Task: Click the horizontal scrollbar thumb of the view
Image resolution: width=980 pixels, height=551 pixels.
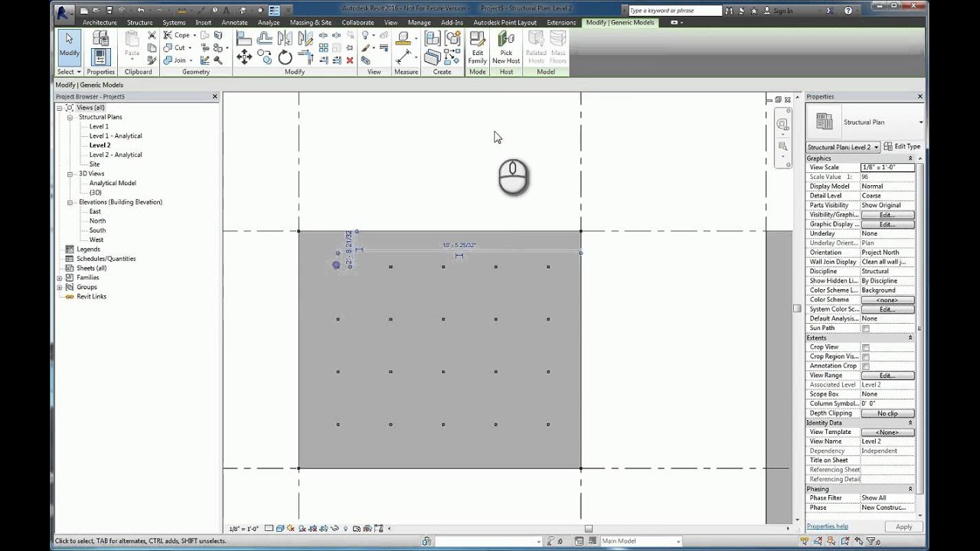Action: (589, 529)
